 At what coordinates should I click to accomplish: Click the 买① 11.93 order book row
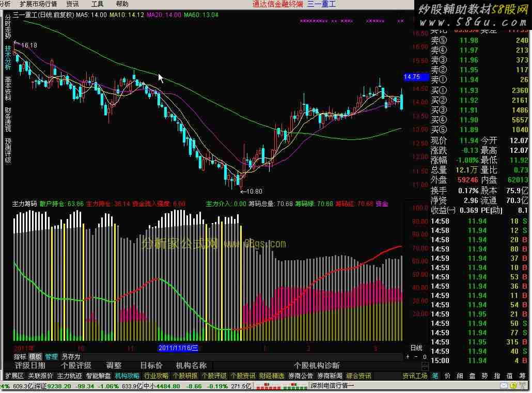click(x=479, y=90)
